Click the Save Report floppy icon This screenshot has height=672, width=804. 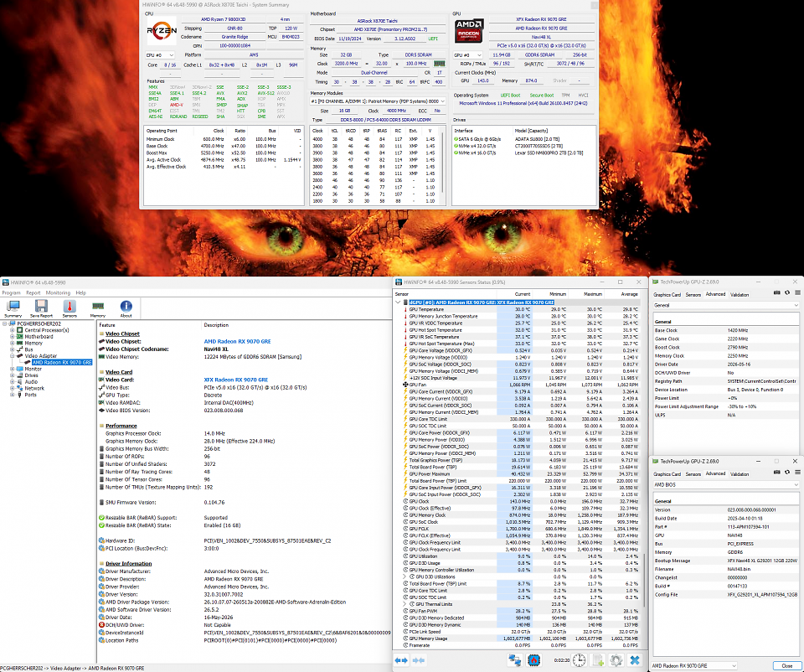[41, 306]
